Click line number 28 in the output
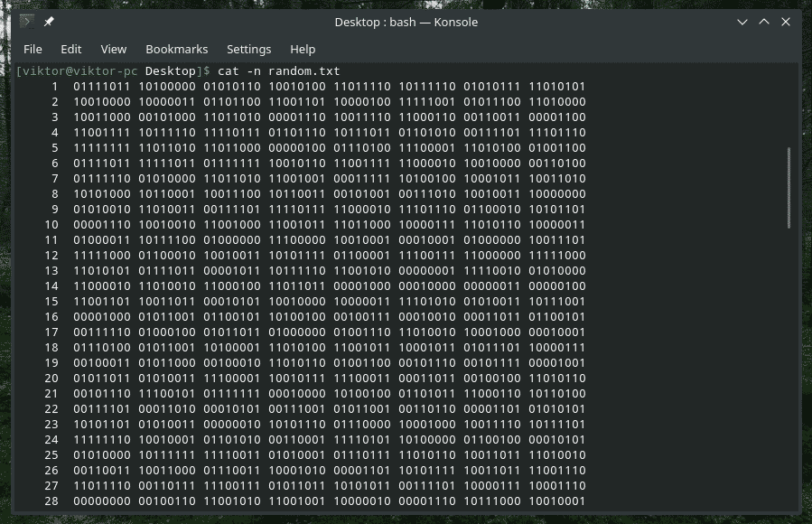812x524 pixels. (51, 501)
